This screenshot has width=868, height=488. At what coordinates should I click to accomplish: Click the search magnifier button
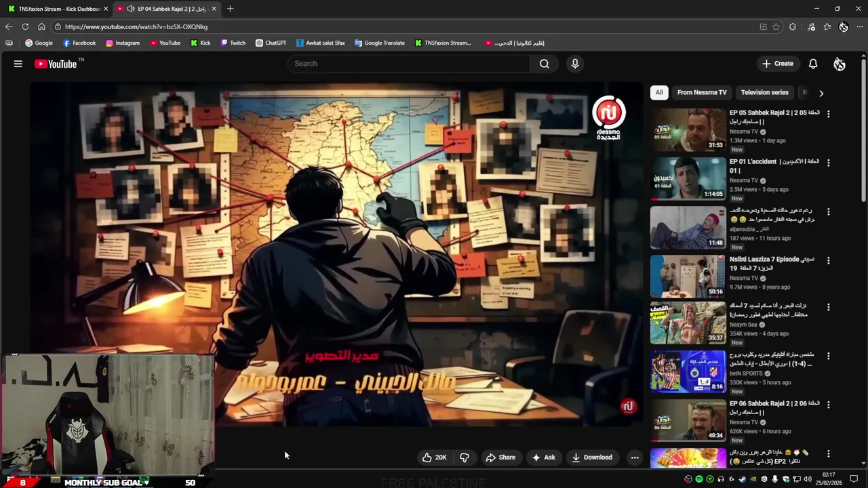(x=545, y=64)
